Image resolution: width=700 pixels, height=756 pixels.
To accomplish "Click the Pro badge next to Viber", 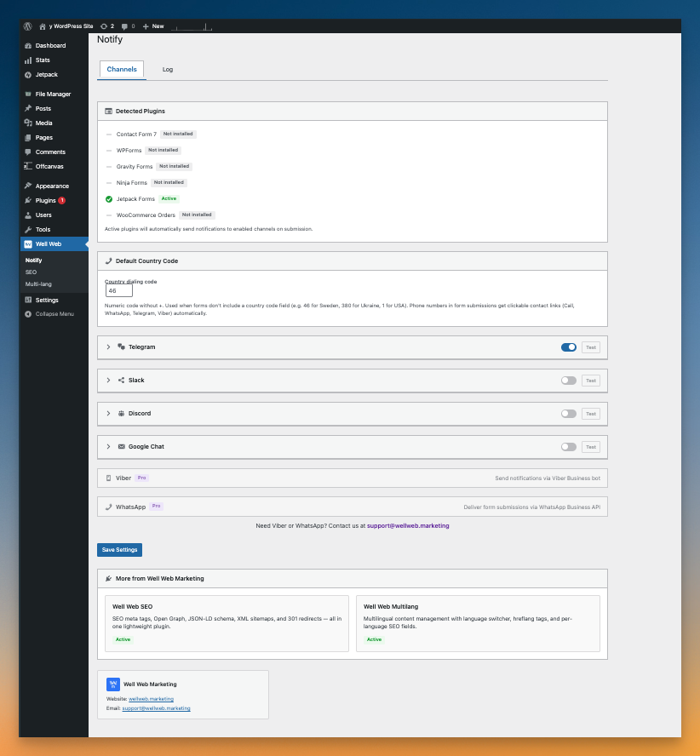I will click(142, 478).
